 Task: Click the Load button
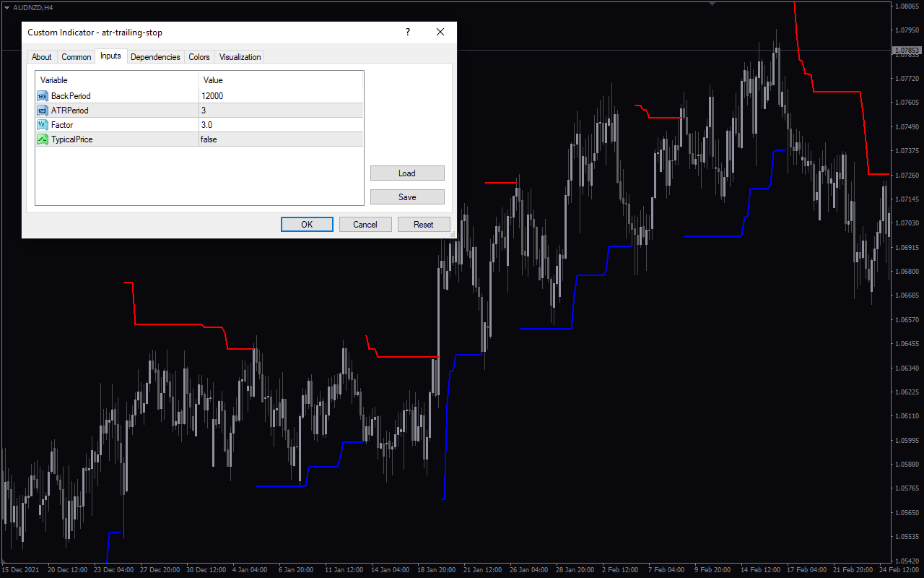[407, 173]
